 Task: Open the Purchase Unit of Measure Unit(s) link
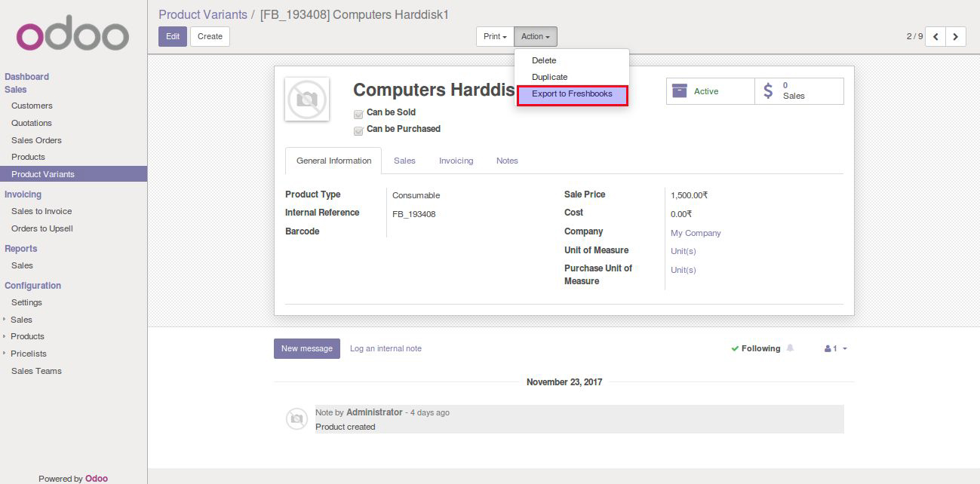(684, 270)
